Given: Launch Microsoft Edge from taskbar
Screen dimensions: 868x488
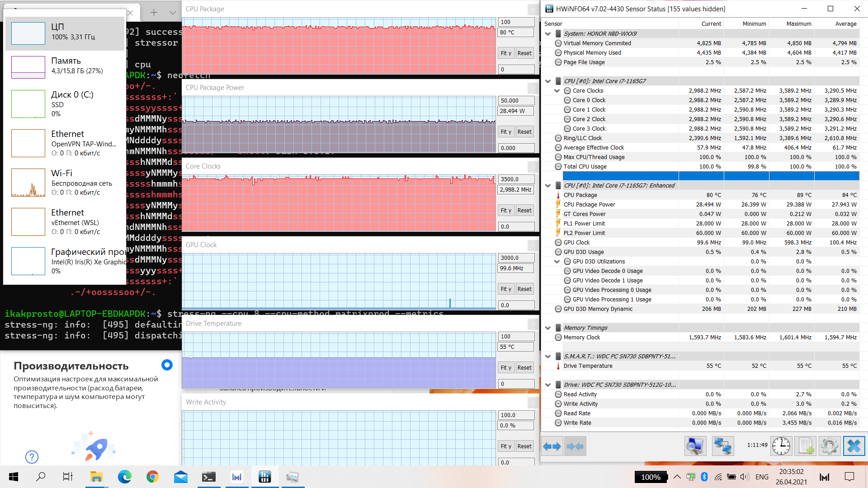Looking at the screenshot, I should 124,477.
